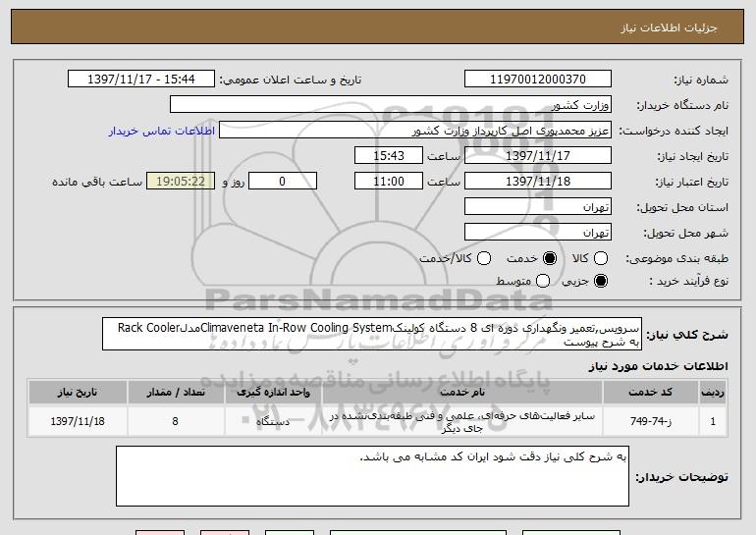Click the delivery city field تهران
The height and width of the screenshot is (535, 756).
538,233
